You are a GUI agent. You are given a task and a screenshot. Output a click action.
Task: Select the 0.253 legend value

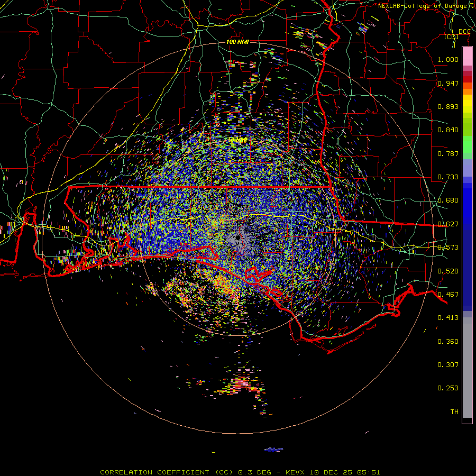(448, 388)
